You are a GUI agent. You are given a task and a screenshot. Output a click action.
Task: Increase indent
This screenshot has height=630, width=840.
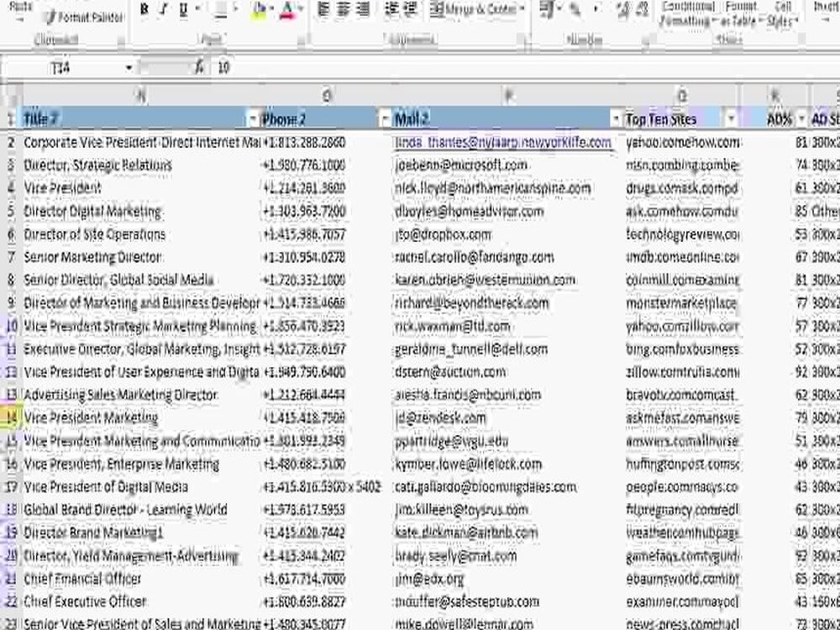[x=411, y=9]
